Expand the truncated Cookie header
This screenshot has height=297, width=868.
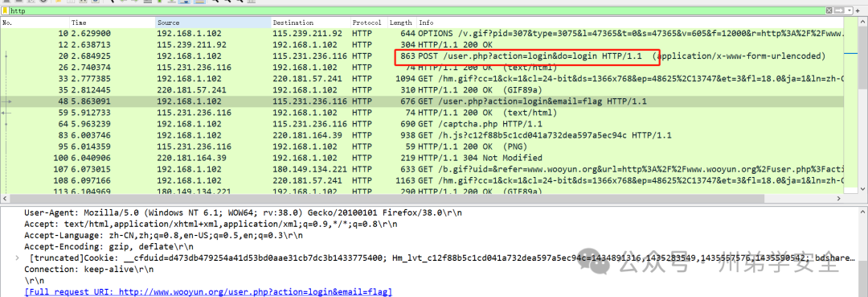[x=18, y=258]
